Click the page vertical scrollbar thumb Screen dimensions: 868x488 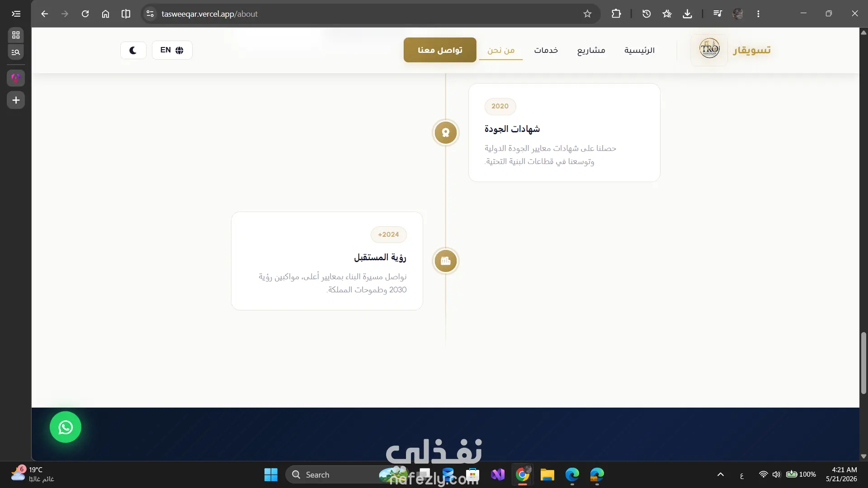coord(863,363)
